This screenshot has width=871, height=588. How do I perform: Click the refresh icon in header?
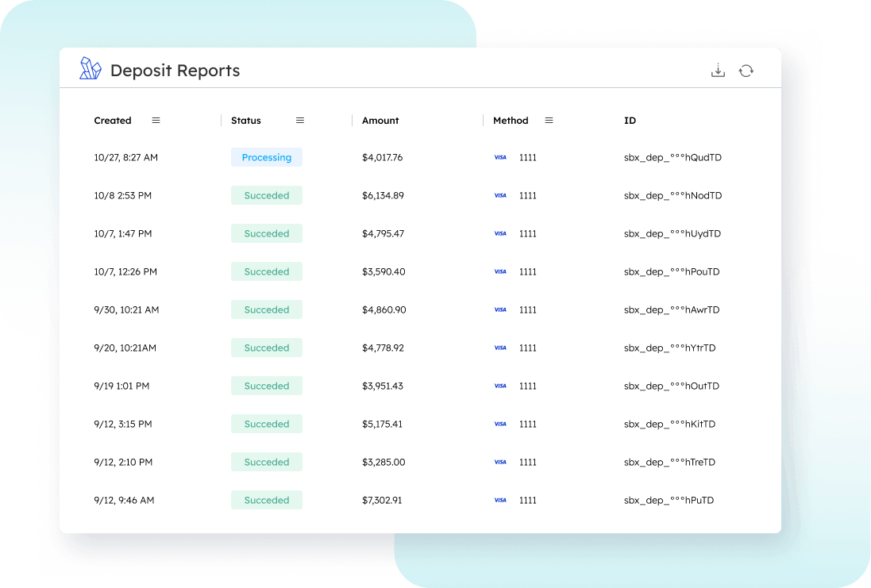tap(746, 71)
